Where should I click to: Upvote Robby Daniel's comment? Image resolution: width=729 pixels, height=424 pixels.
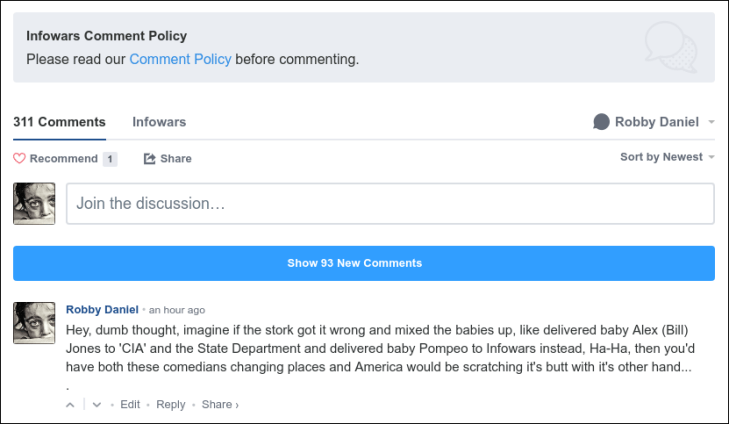click(70, 405)
